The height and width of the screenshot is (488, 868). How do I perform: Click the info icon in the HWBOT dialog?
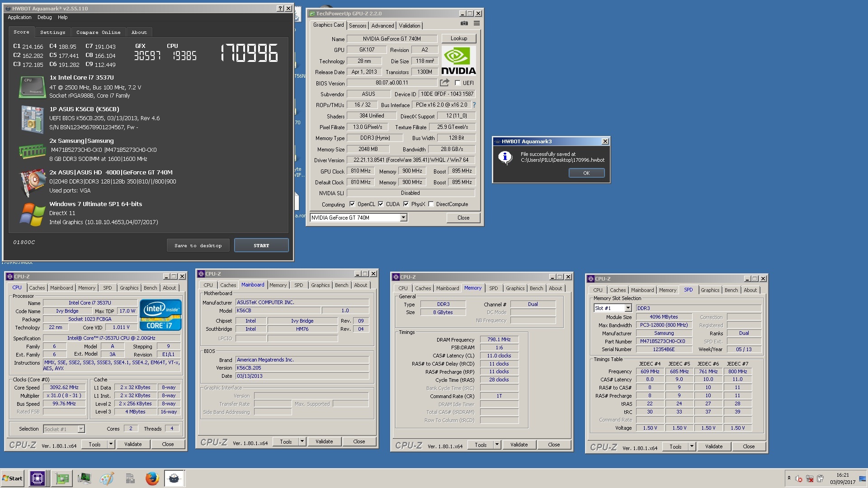[505, 157]
